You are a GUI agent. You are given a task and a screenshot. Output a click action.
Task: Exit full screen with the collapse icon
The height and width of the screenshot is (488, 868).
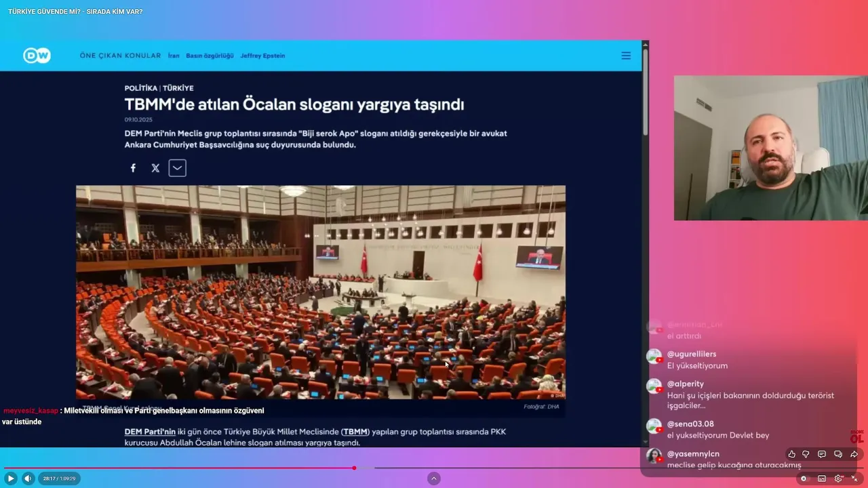[x=854, y=479]
